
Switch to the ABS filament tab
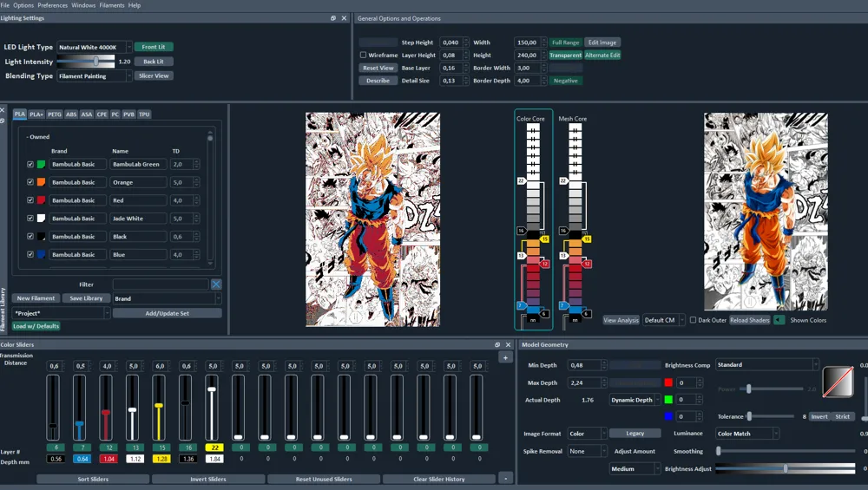tap(71, 114)
